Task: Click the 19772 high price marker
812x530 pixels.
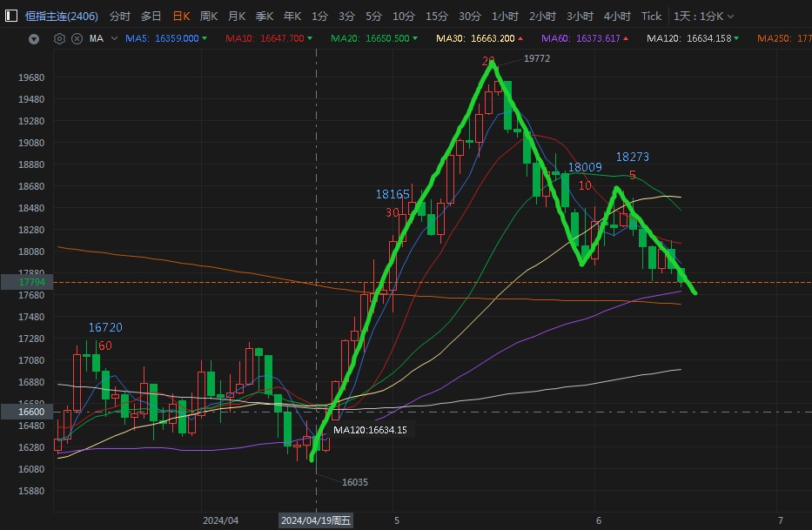Action: (x=537, y=58)
